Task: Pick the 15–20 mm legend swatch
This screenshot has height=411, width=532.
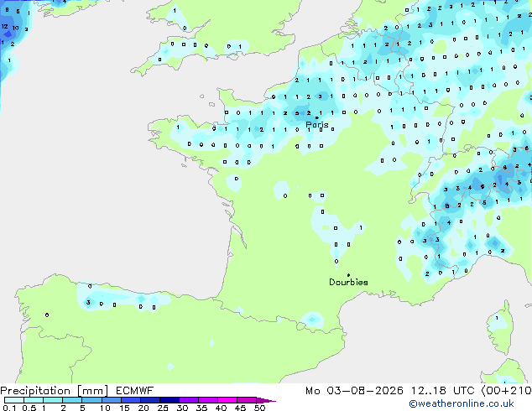Action: point(130,400)
